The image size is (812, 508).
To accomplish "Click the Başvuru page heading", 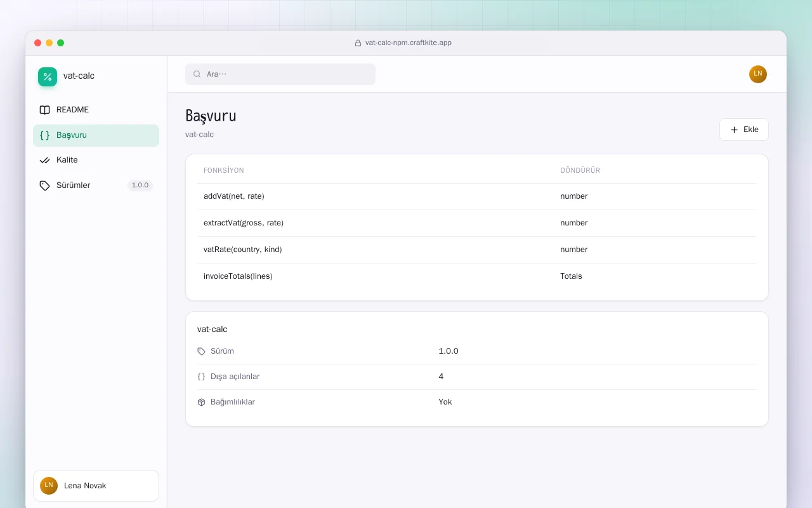I will click(x=211, y=116).
